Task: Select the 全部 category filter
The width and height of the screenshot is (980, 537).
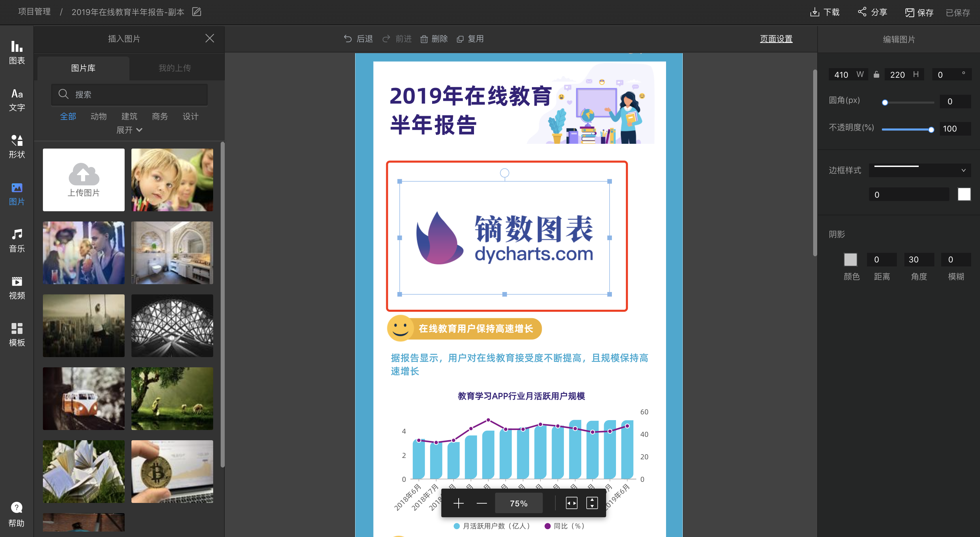Action: (68, 117)
